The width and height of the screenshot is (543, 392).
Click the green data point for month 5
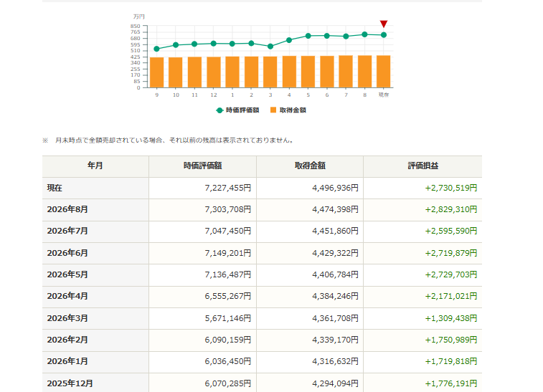point(308,36)
